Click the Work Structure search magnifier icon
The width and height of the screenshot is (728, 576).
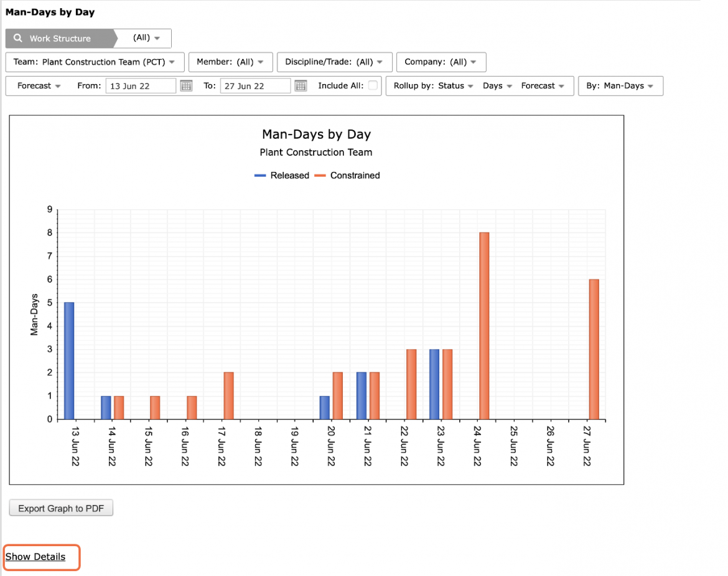[17, 38]
